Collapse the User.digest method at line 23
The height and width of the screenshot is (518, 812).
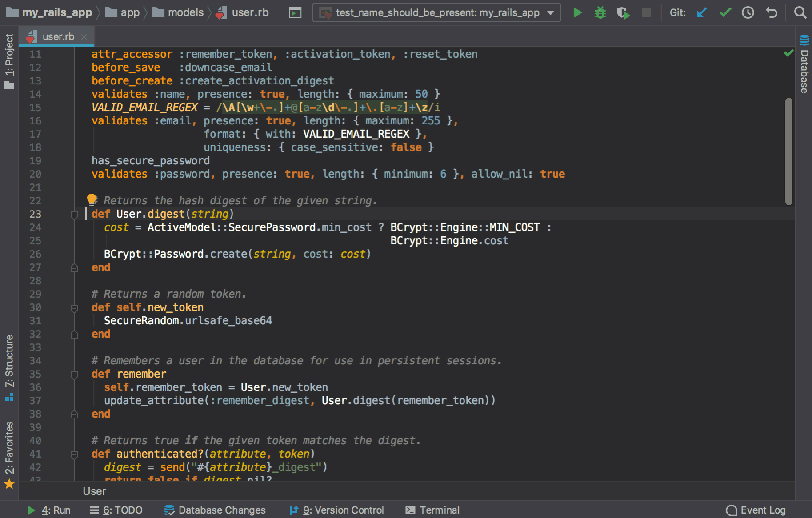(74, 215)
